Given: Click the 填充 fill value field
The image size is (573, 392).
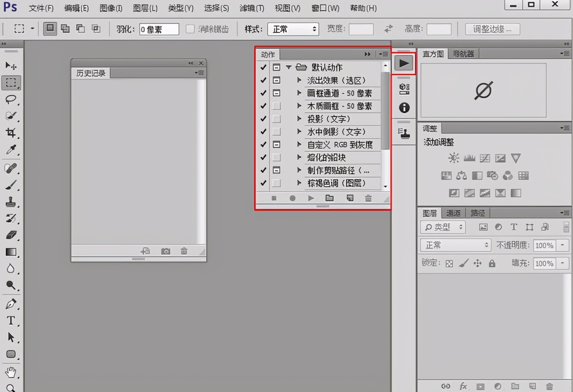Looking at the screenshot, I should 545,264.
